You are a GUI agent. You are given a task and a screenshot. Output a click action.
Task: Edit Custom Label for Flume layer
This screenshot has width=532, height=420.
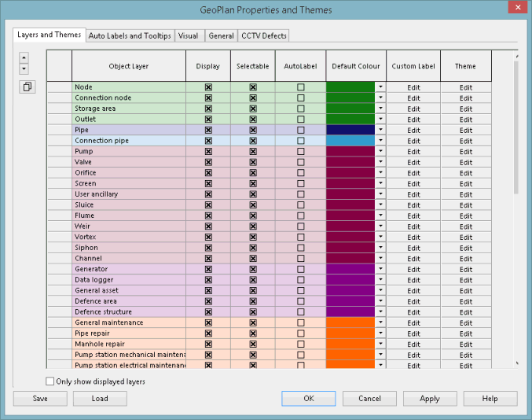413,216
